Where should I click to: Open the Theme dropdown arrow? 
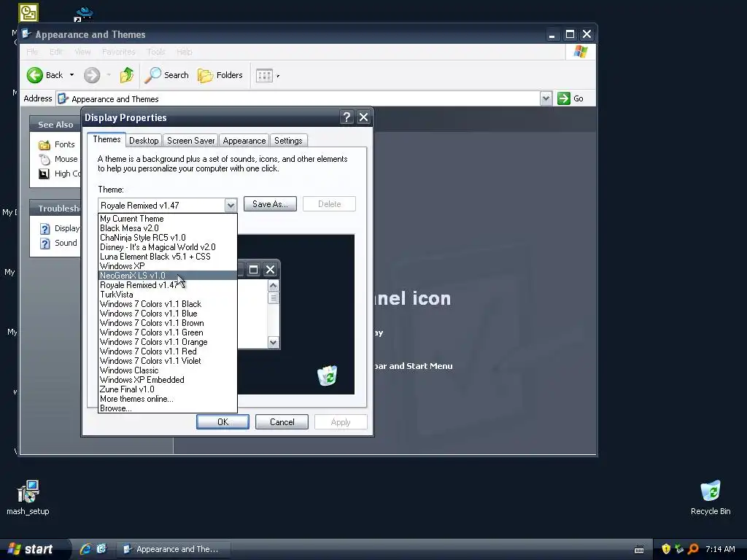coord(231,205)
